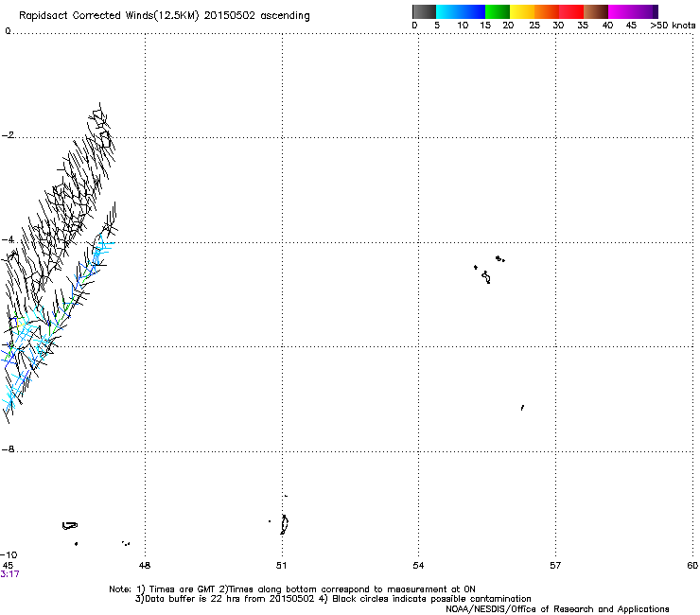Click the island outline on the 51E gridline
Viewport: 700px width, 615px height.
pos(284,524)
